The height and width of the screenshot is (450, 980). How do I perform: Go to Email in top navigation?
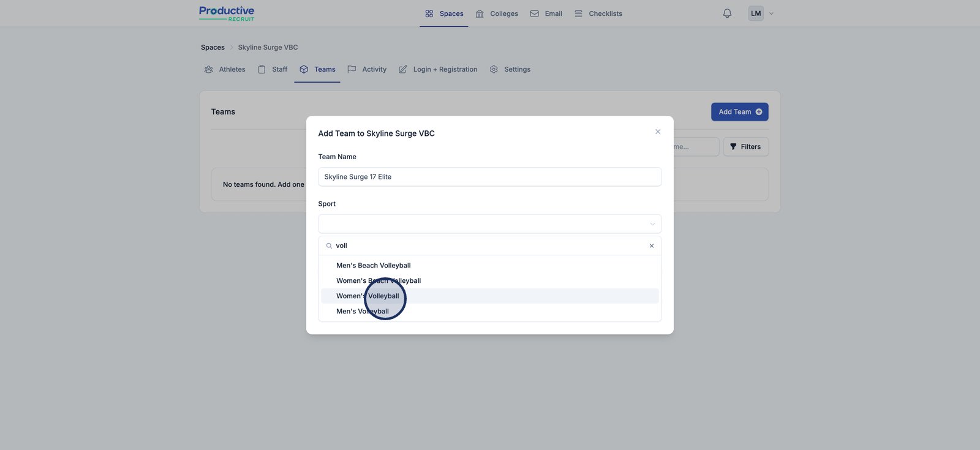pos(546,13)
